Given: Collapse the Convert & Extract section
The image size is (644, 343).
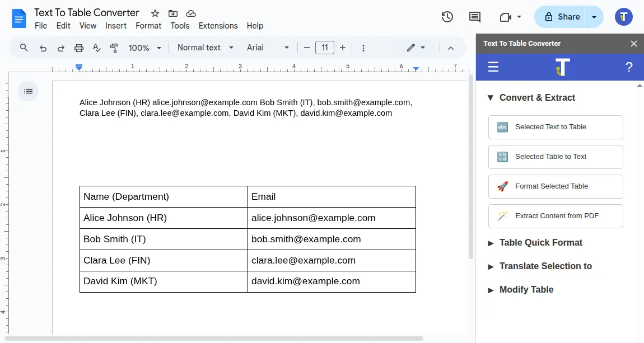Looking at the screenshot, I should coord(491,98).
